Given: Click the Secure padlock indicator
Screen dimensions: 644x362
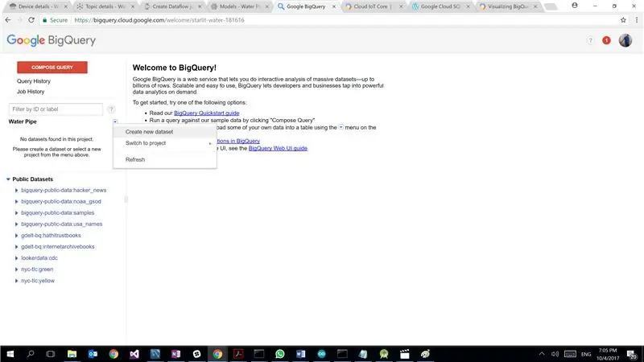Looking at the screenshot, I should click(55, 19).
